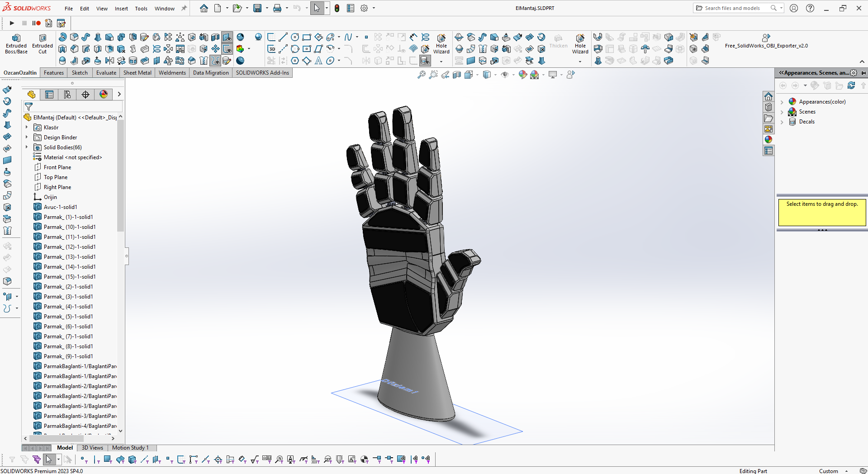Switch to the Sketch ribbon tab
This screenshot has width=868, height=474.
pos(80,73)
